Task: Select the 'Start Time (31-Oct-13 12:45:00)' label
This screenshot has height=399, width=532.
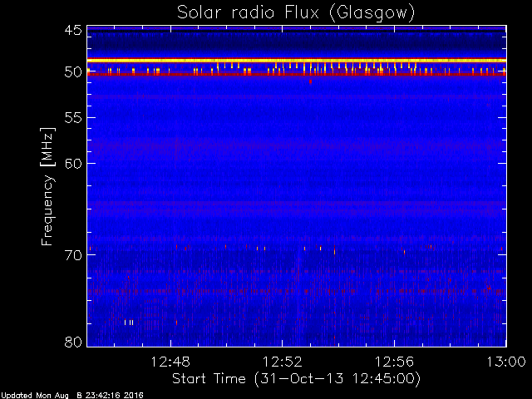Action: pos(296,378)
